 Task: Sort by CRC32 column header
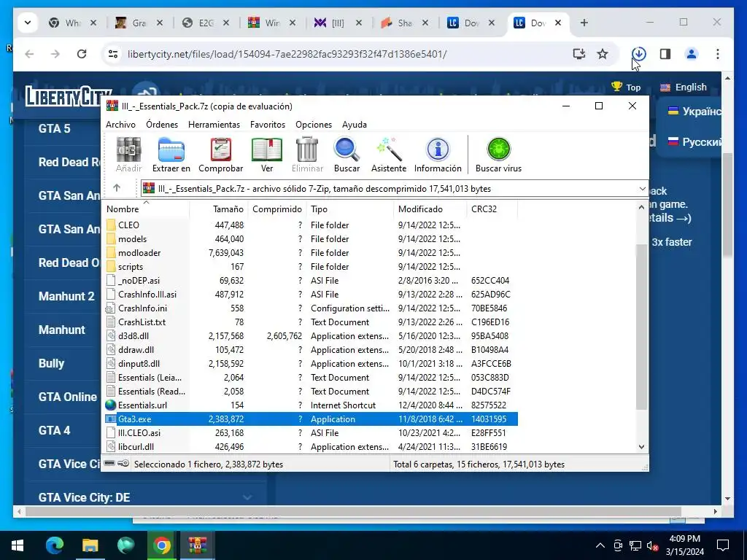click(x=492, y=209)
